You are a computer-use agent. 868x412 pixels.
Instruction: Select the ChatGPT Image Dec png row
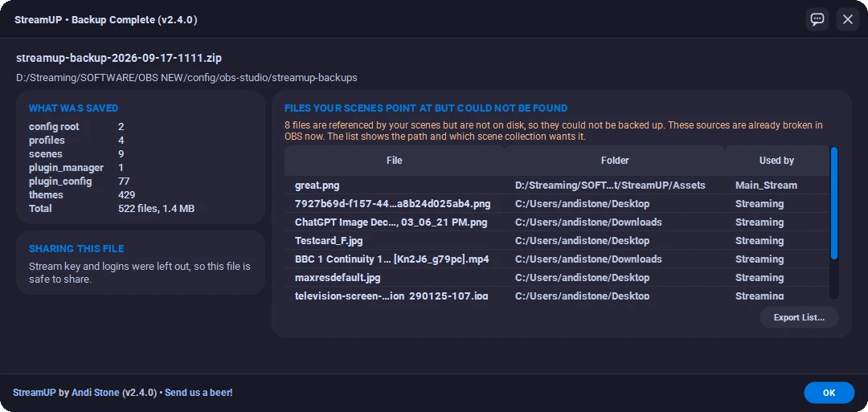point(557,222)
